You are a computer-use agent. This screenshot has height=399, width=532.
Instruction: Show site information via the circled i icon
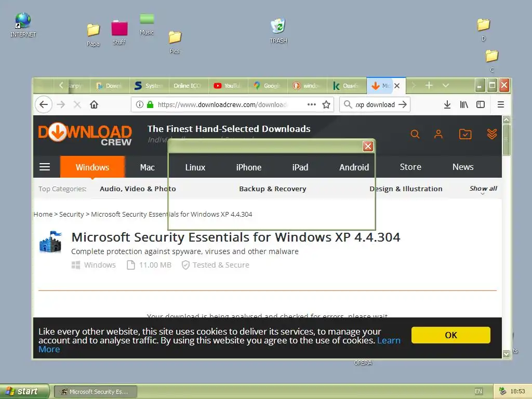[139, 104]
